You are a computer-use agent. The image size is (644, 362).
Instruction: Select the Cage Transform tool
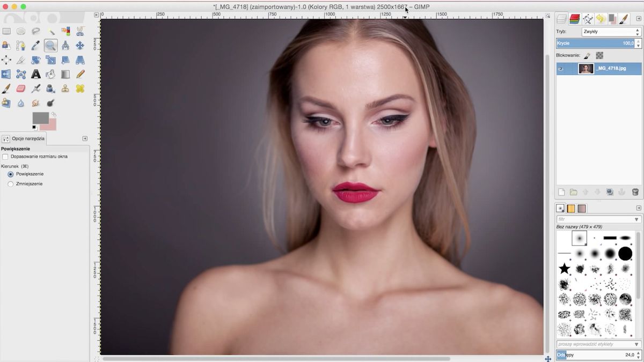[21, 74]
